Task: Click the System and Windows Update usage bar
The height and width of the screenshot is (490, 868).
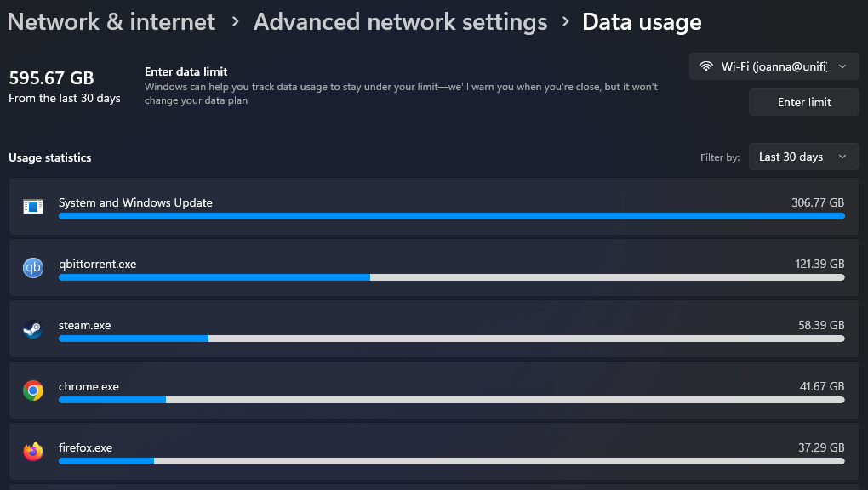Action: click(452, 216)
